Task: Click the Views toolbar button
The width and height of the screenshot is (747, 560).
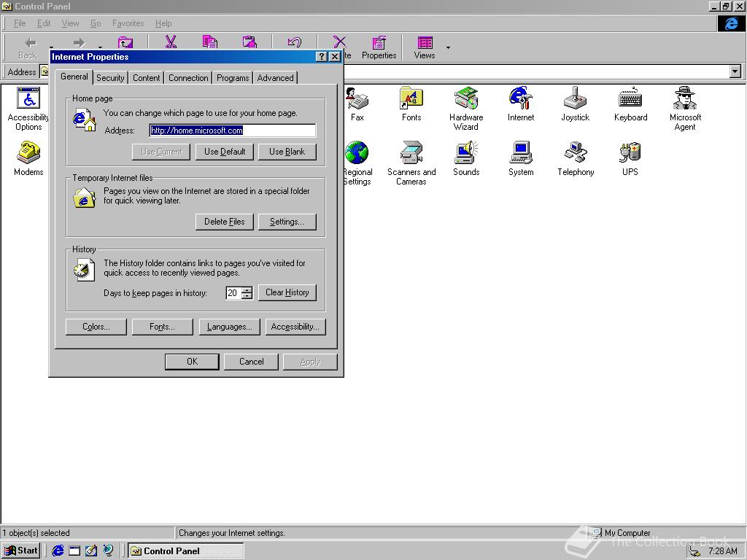Action: (424, 47)
